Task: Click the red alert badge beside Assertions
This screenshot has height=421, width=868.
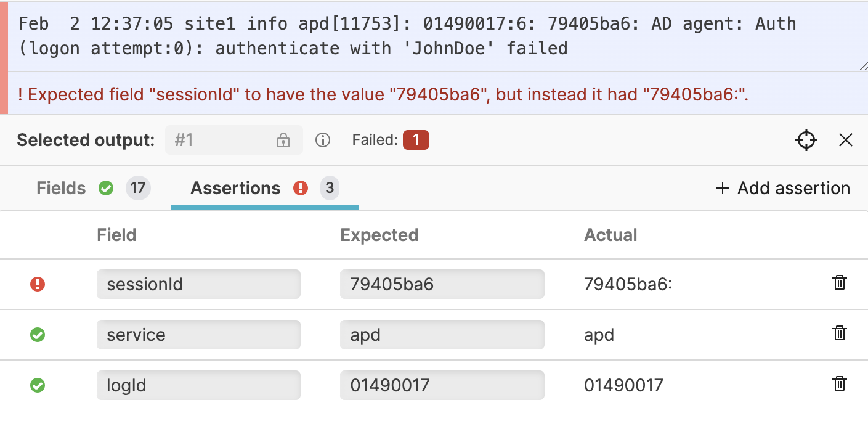Action: point(301,188)
